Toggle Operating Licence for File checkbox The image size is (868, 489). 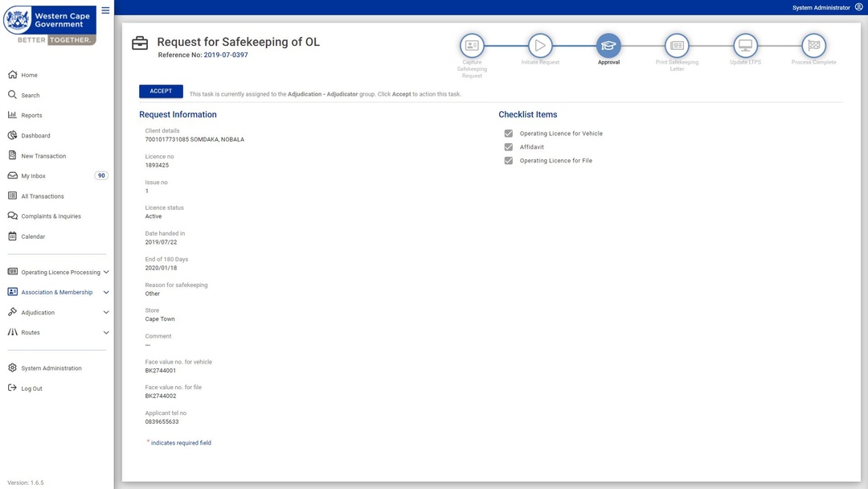(508, 161)
